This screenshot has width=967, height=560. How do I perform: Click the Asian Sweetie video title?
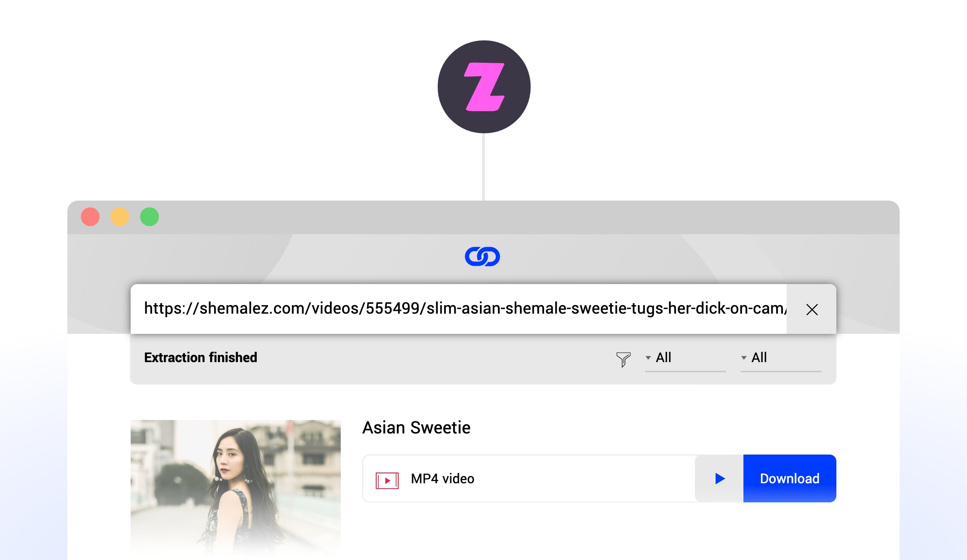click(417, 428)
